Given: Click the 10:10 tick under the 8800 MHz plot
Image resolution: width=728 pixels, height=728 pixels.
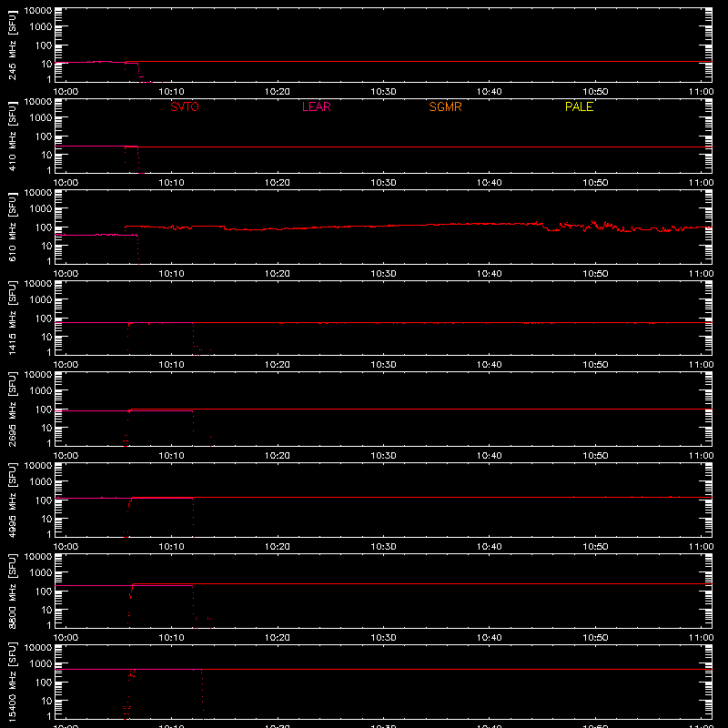Looking at the screenshot, I should click(x=171, y=638).
